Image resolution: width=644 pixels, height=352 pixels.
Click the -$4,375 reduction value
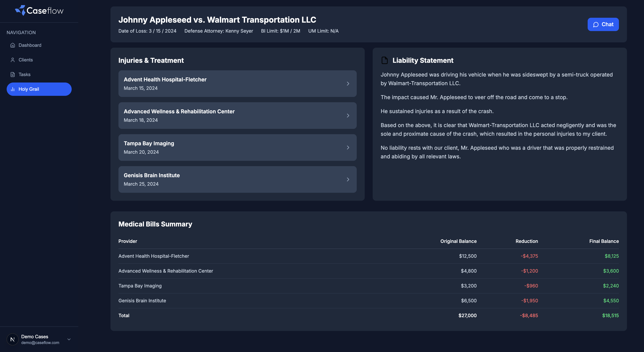click(529, 256)
